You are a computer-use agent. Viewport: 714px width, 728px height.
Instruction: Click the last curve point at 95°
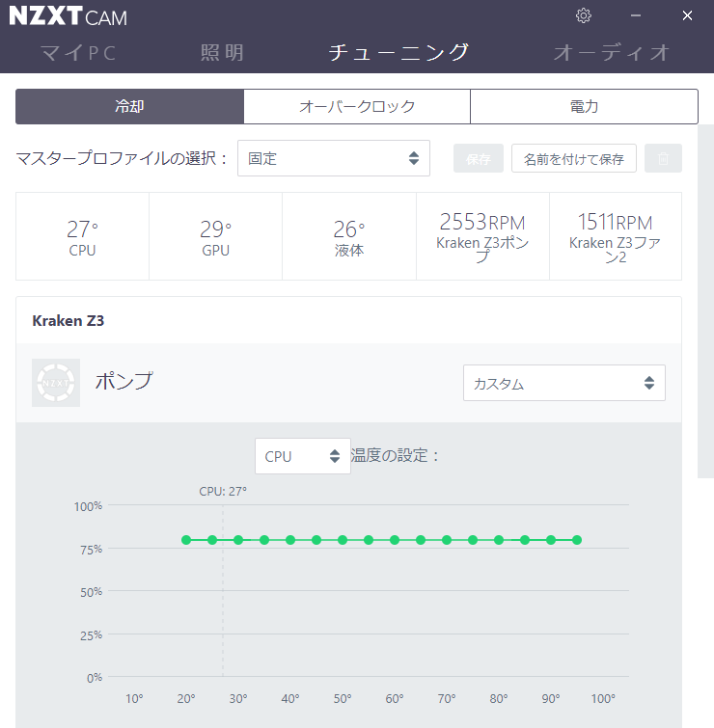coord(577,540)
